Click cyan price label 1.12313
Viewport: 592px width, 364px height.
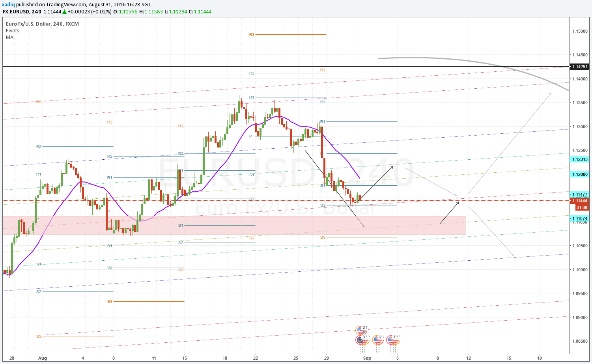coord(580,159)
